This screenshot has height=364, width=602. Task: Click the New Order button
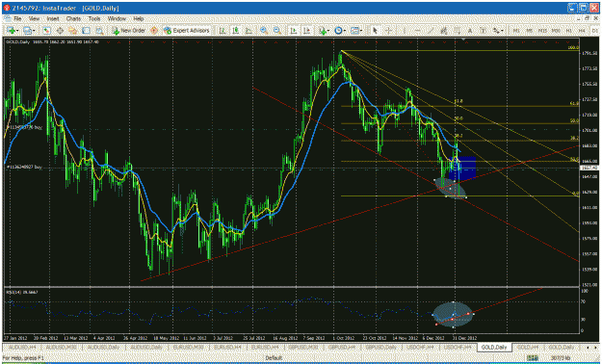tap(129, 31)
